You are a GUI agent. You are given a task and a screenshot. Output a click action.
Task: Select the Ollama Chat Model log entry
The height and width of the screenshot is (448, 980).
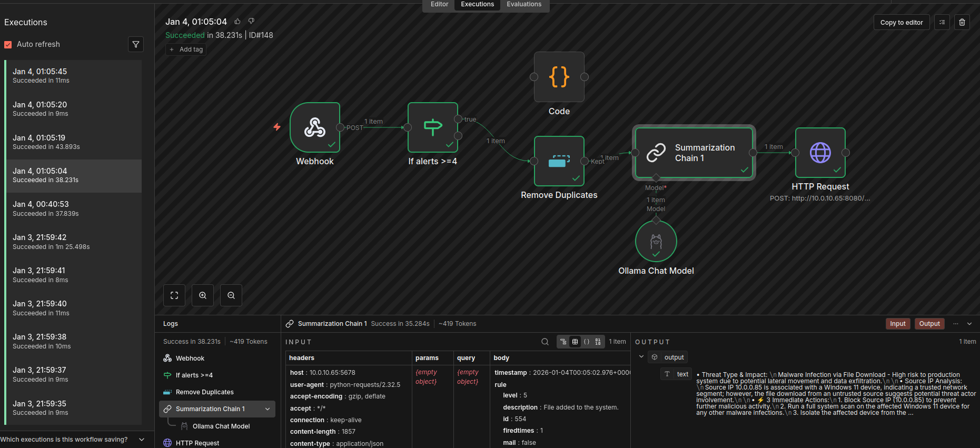221,426
